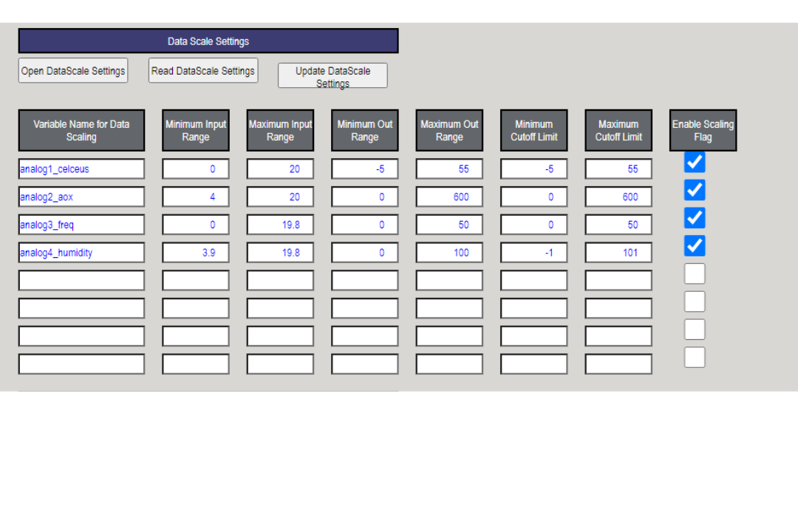Select analog3_freq maximum input field 19.8
Viewport: 798px width, 532px height.
point(280,225)
